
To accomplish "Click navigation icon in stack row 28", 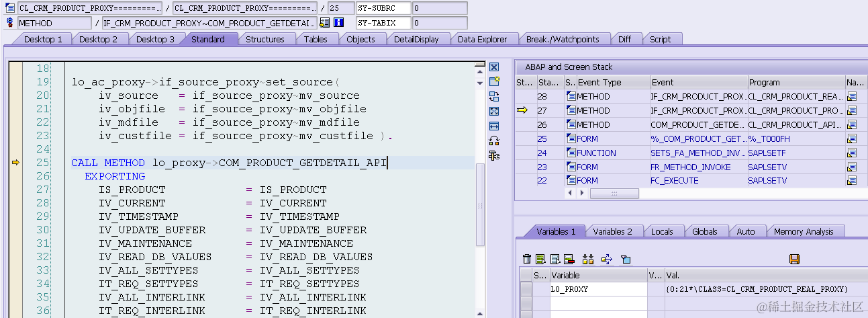I will [852, 97].
